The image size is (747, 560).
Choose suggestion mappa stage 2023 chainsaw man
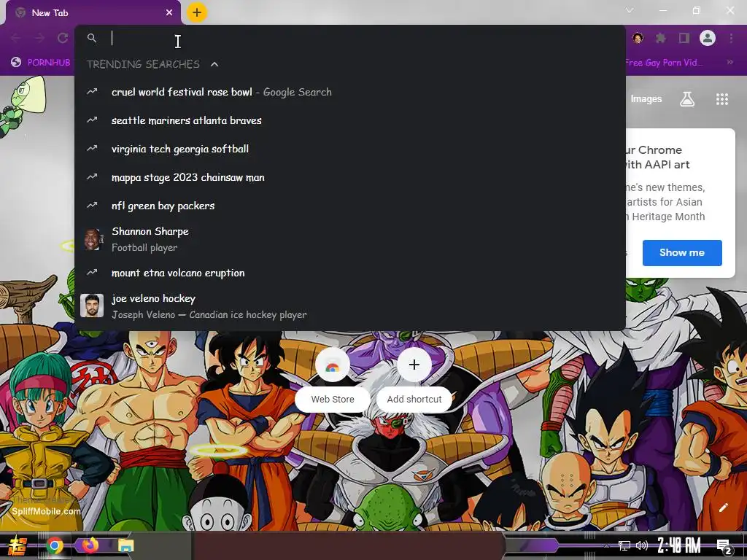point(349,178)
